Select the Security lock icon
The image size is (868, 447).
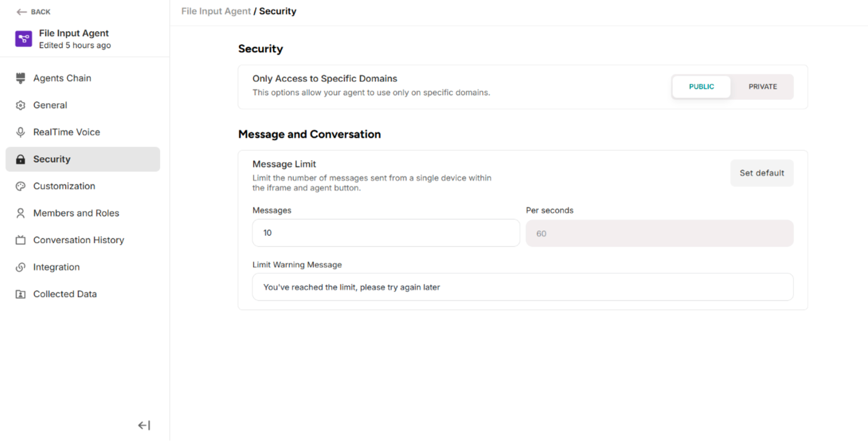(21, 159)
